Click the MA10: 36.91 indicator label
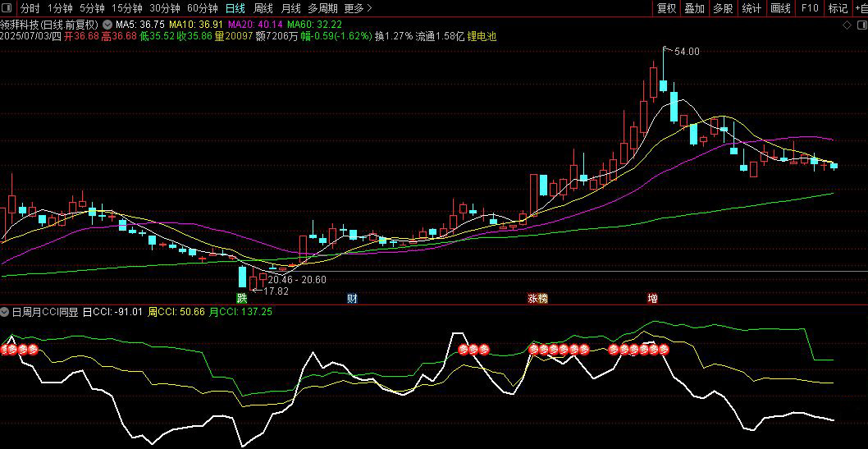868x449 pixels. [x=196, y=25]
